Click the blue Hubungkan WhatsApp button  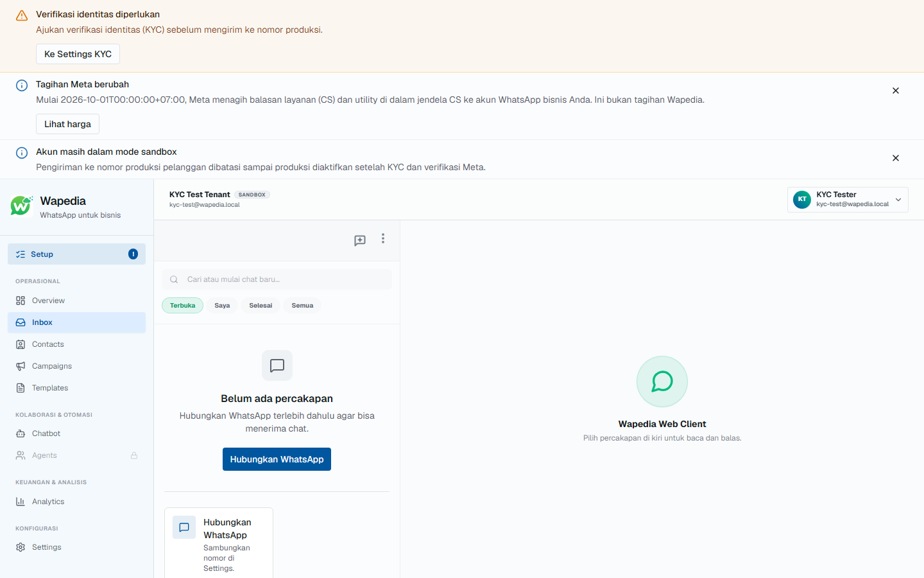[277, 459]
